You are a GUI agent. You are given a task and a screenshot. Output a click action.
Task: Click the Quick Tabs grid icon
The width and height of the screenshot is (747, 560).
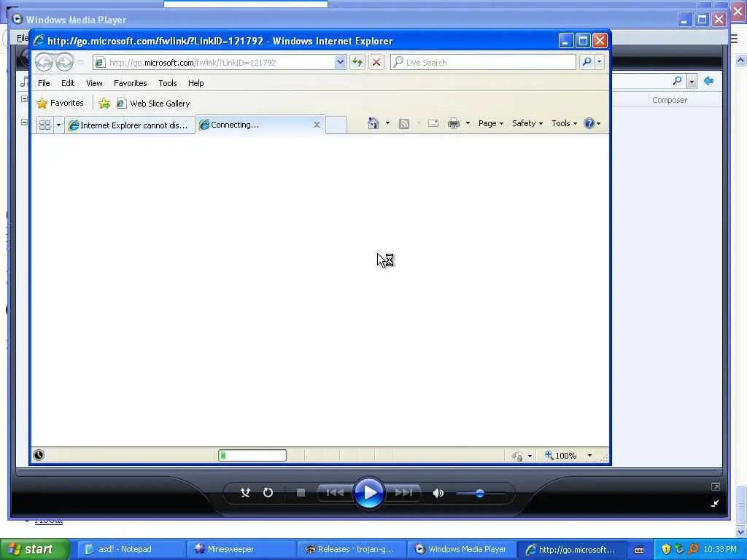tap(44, 125)
